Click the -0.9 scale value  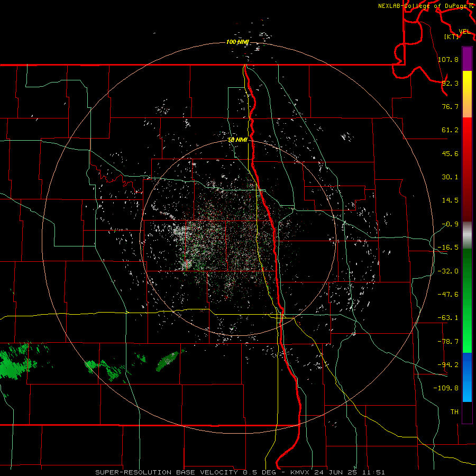(450, 224)
